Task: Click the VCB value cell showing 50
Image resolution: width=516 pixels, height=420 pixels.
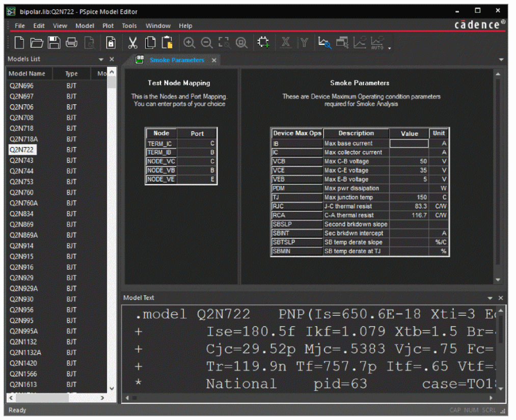Action: pos(409,161)
